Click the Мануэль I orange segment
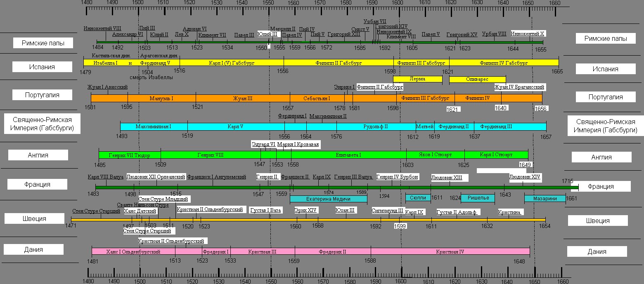Screen dimensions: 644x284 click(161, 99)
